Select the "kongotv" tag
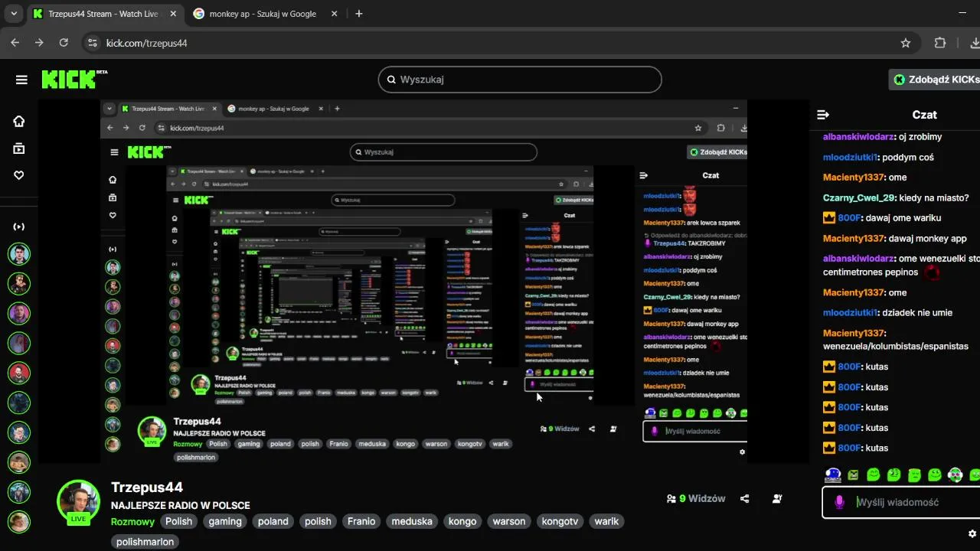Viewport: 980px width, 551px height. point(560,522)
